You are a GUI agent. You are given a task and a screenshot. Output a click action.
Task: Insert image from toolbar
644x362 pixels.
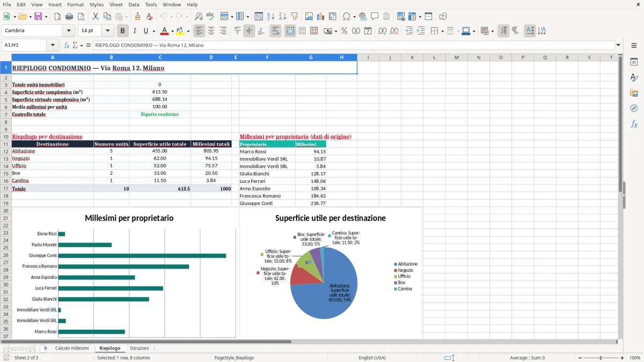point(309,17)
